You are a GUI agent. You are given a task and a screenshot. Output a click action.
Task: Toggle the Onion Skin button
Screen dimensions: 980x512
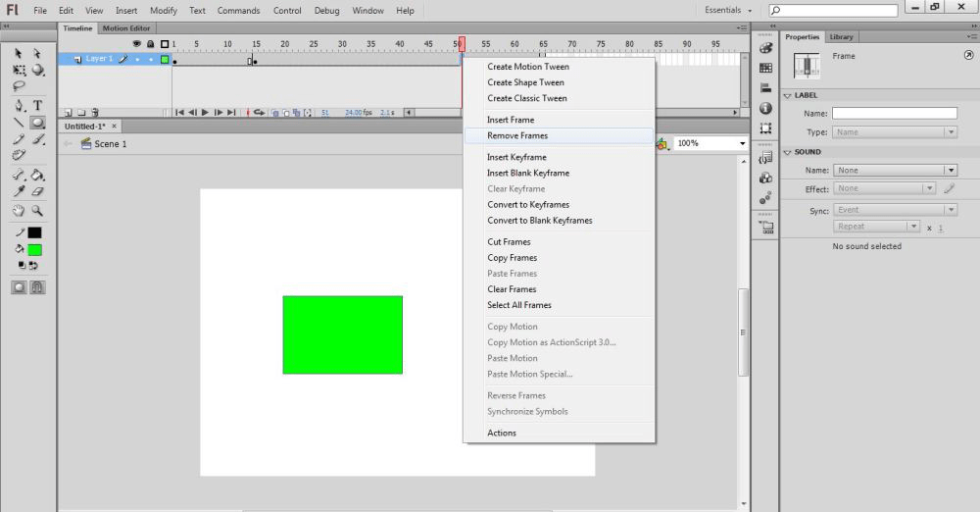tap(275, 113)
